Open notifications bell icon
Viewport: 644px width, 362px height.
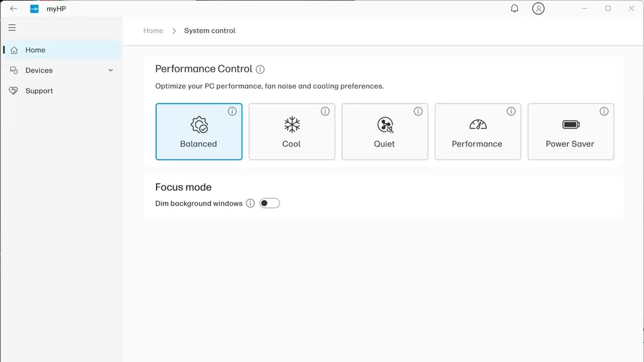tap(515, 9)
